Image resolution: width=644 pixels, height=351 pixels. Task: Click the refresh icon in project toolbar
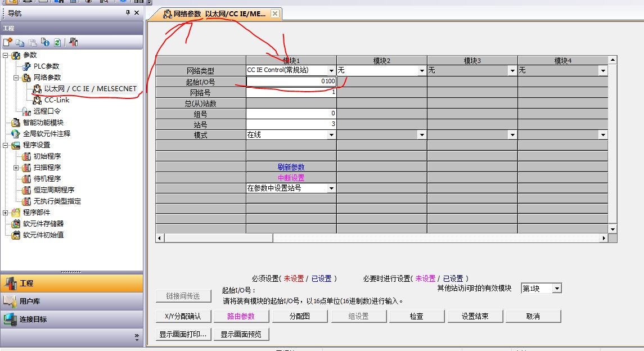click(57, 42)
